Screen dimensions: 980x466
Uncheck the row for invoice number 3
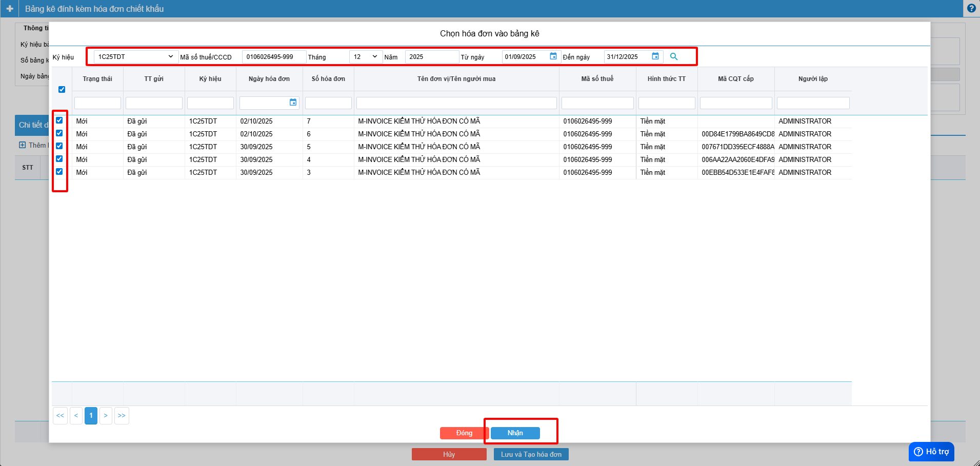[59, 172]
